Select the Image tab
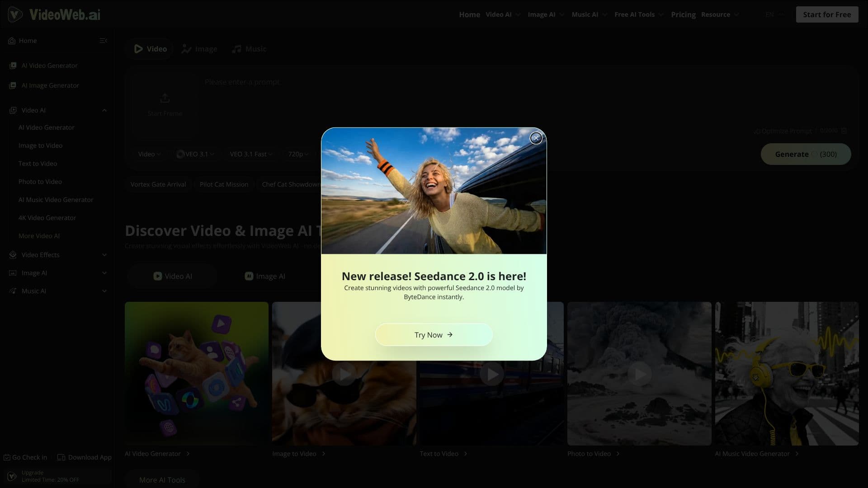This screenshot has width=868, height=488. pos(199,49)
